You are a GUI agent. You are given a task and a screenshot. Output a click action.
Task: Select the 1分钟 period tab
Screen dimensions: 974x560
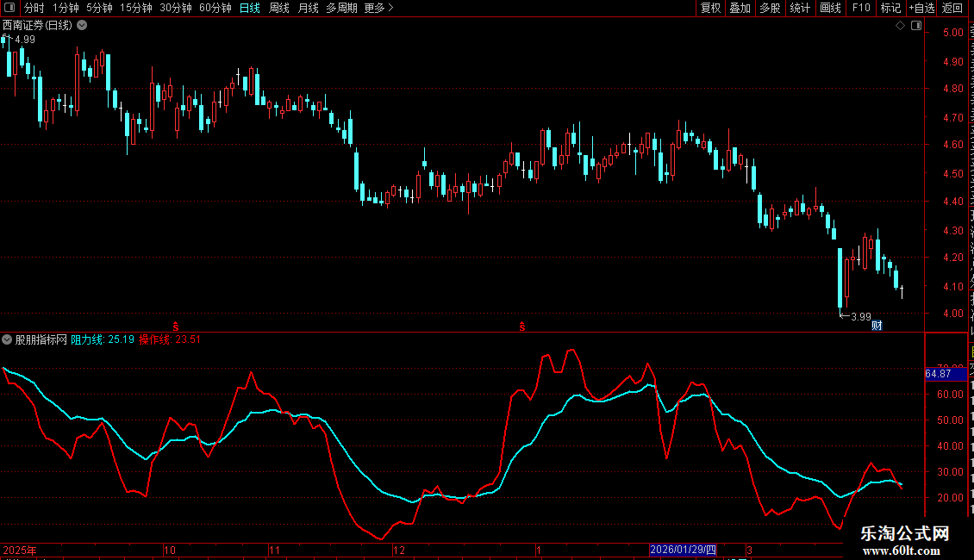pyautogui.click(x=66, y=8)
